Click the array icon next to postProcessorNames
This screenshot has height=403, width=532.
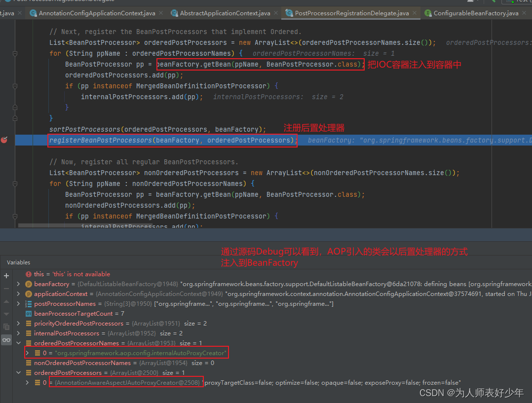coord(29,304)
